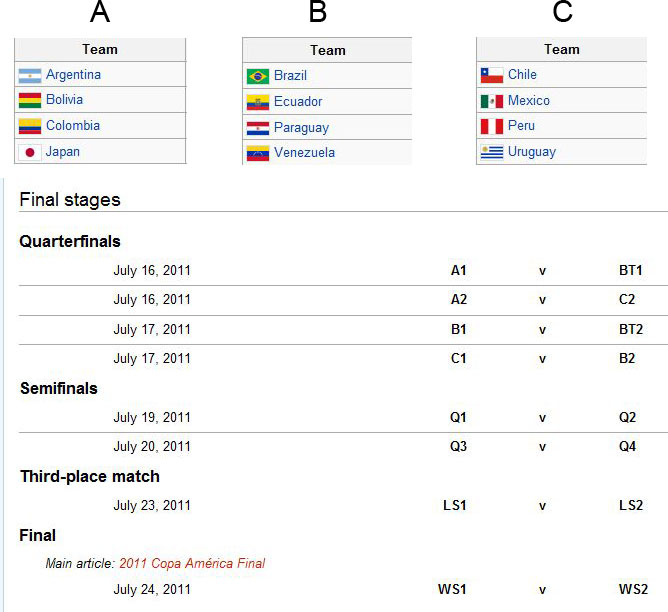Click the Paraguay flag icon
668x612 pixels.
click(x=258, y=128)
